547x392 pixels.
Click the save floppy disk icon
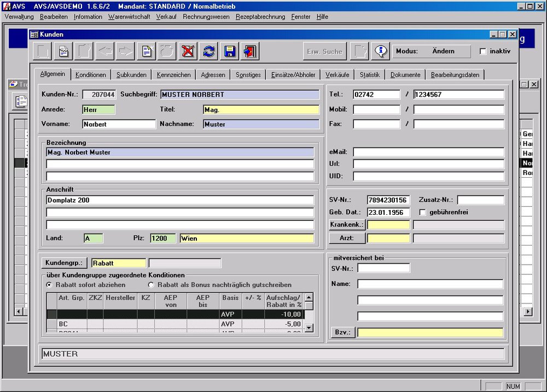[x=229, y=51]
